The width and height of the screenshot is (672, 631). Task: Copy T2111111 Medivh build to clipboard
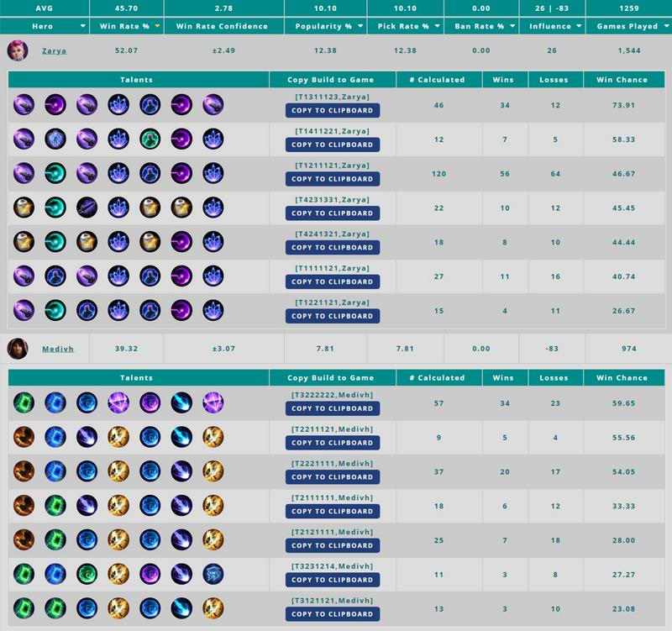(x=333, y=512)
